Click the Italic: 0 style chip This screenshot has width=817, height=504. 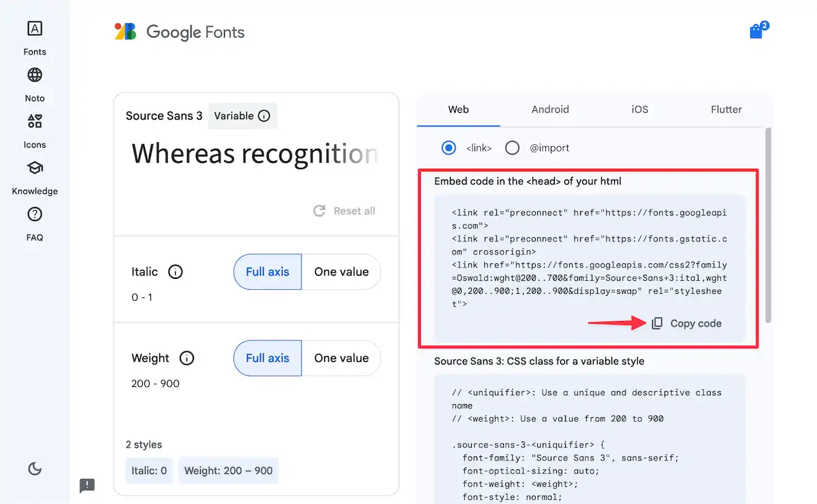(149, 470)
